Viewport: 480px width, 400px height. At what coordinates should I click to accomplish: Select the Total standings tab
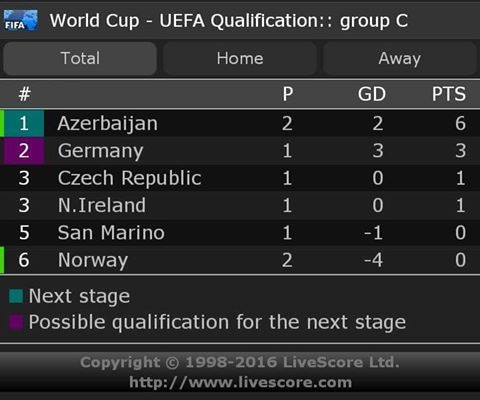coord(80,58)
